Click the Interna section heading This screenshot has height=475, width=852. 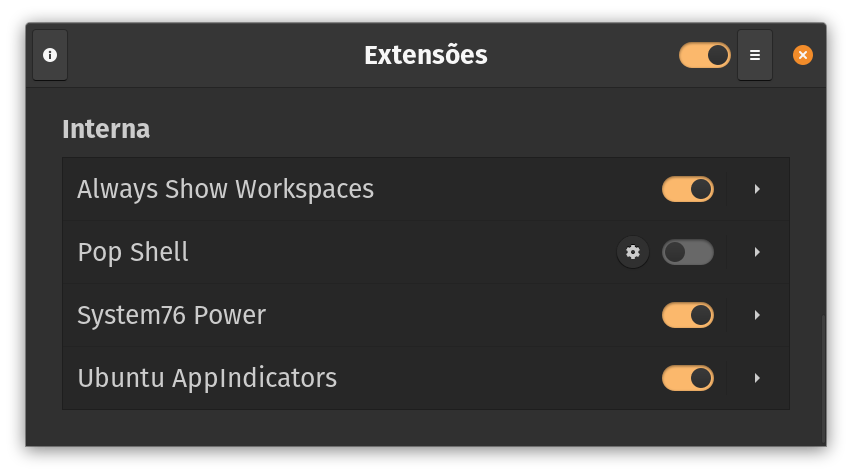pyautogui.click(x=106, y=129)
